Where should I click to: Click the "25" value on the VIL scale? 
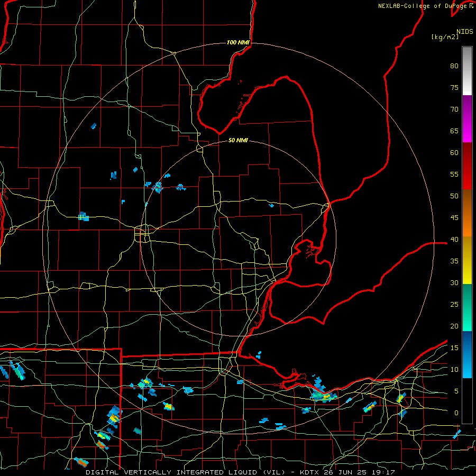click(x=454, y=305)
